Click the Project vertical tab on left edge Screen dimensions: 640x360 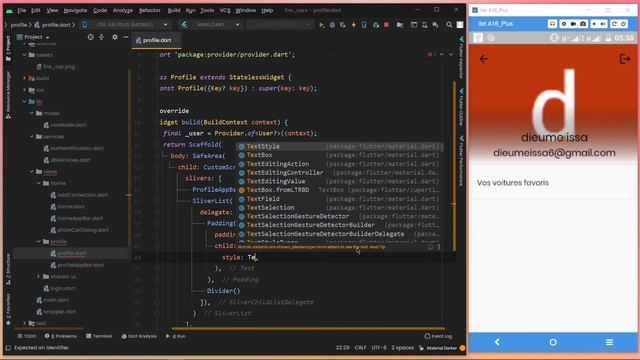pos(8,48)
